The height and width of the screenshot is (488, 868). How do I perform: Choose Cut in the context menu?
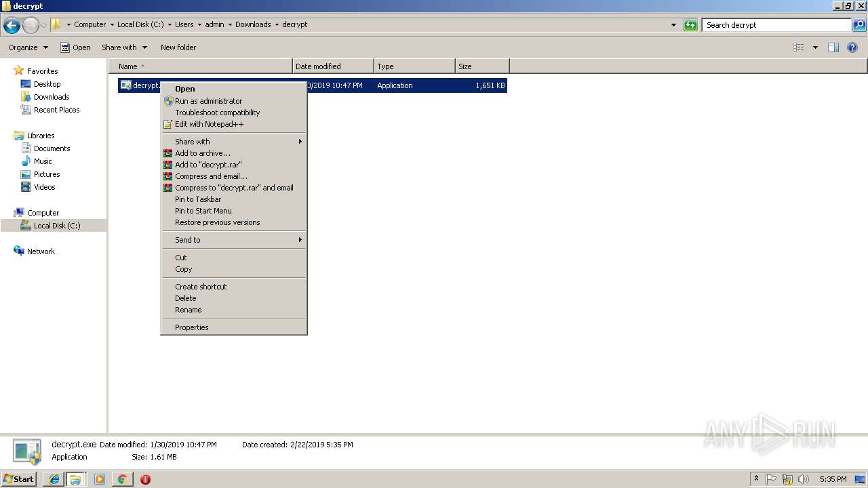[233, 258]
